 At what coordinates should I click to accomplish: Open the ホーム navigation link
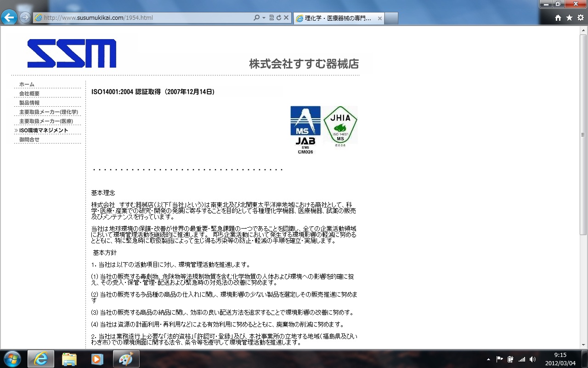coord(27,85)
